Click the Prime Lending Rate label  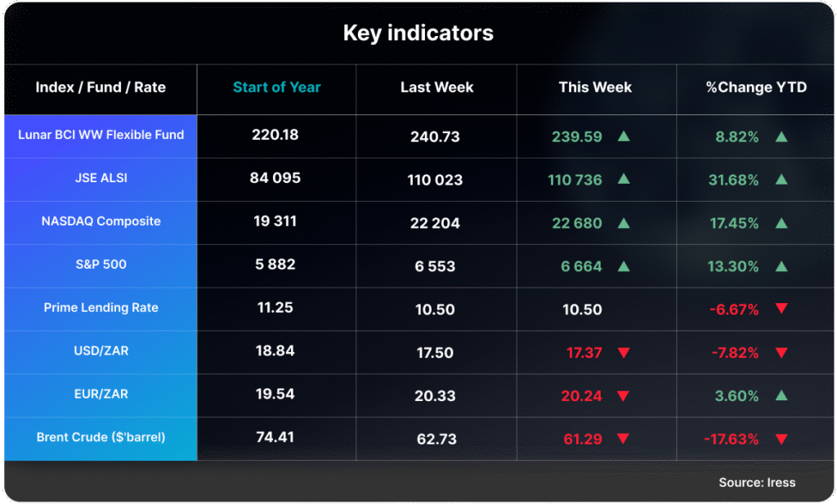[x=101, y=308]
